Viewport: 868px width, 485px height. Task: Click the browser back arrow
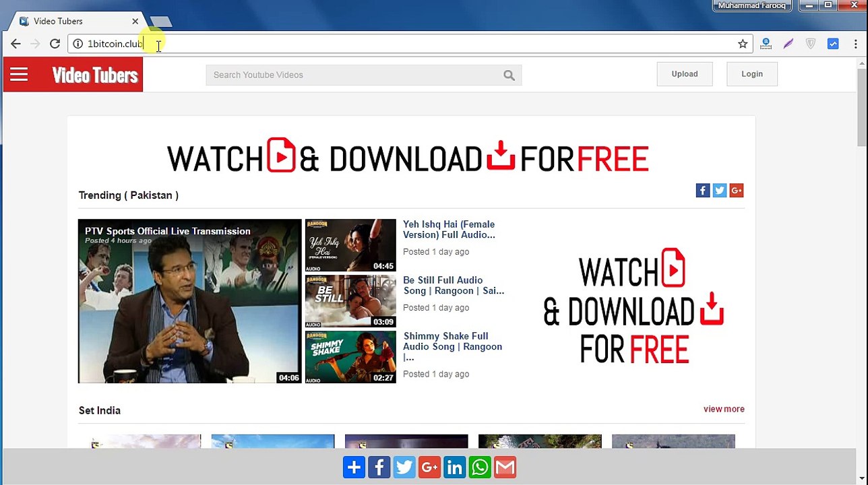pyautogui.click(x=15, y=44)
